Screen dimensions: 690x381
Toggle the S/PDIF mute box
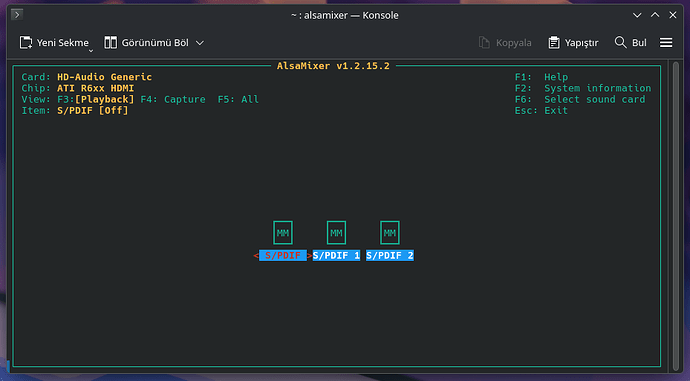(283, 233)
